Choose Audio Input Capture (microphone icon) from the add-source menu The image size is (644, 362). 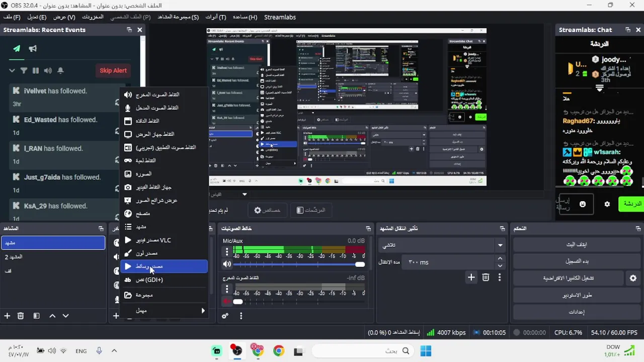coord(164,108)
